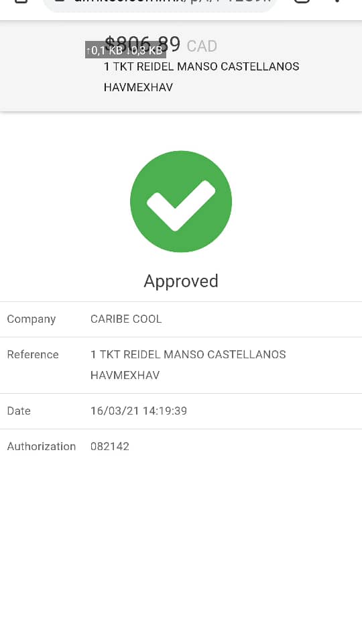Tap the Approved status text

pyautogui.click(x=181, y=281)
